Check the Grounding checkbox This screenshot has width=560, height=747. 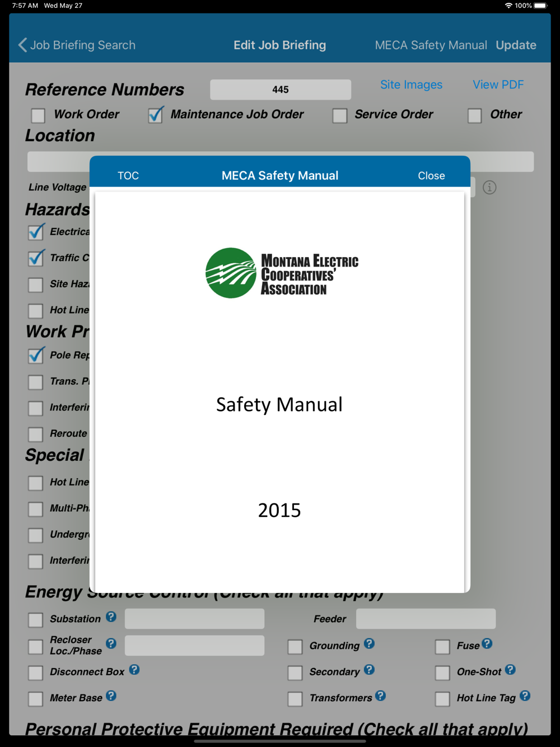point(295,647)
